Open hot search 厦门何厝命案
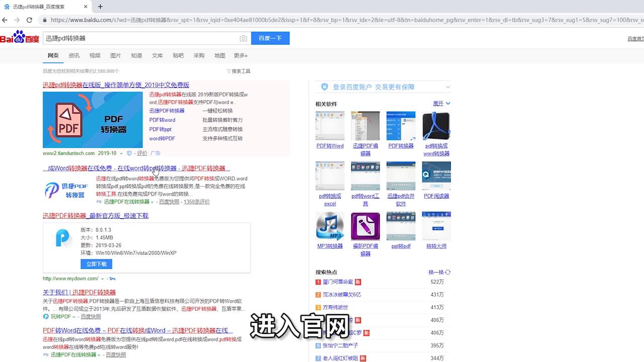 [338, 282]
